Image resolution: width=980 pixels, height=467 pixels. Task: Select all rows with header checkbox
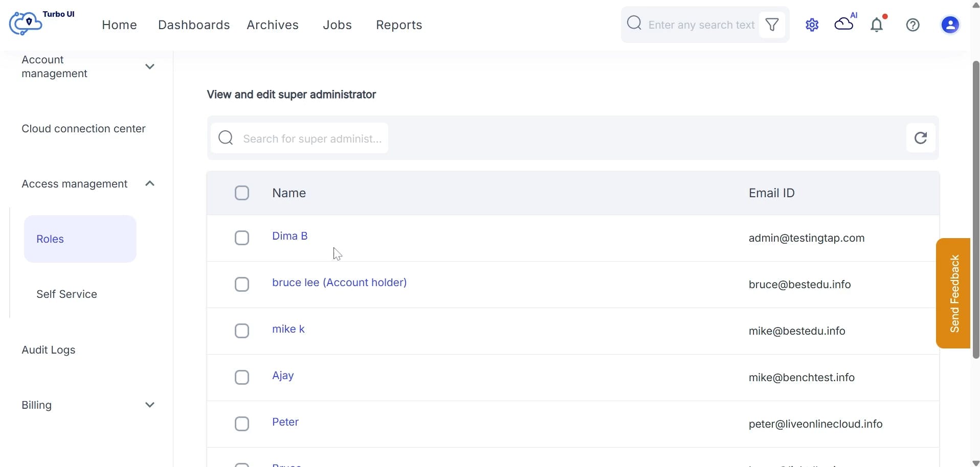[242, 193]
